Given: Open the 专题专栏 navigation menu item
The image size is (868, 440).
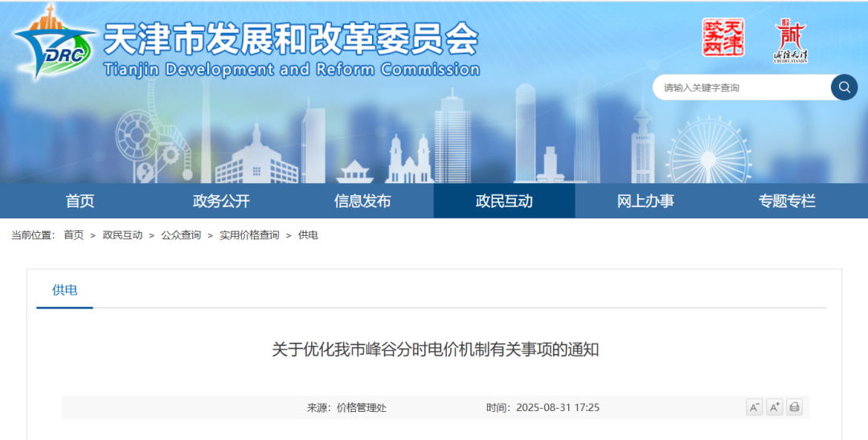Looking at the screenshot, I should click(x=787, y=201).
